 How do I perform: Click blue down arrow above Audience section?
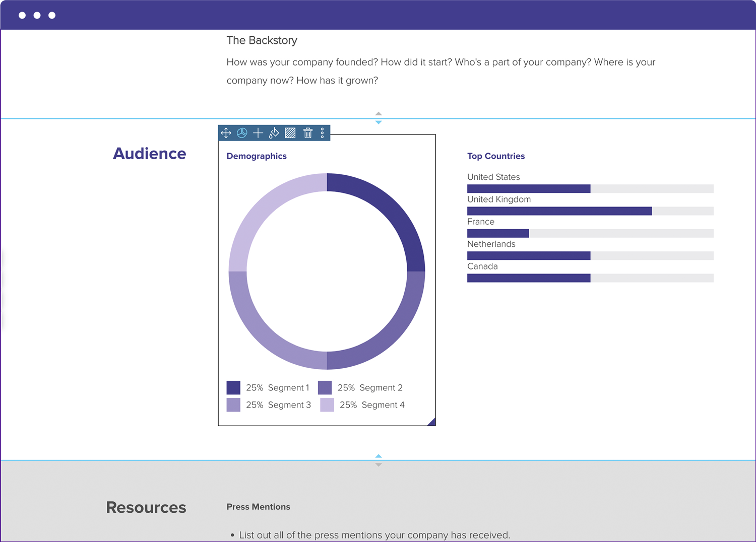(x=379, y=122)
